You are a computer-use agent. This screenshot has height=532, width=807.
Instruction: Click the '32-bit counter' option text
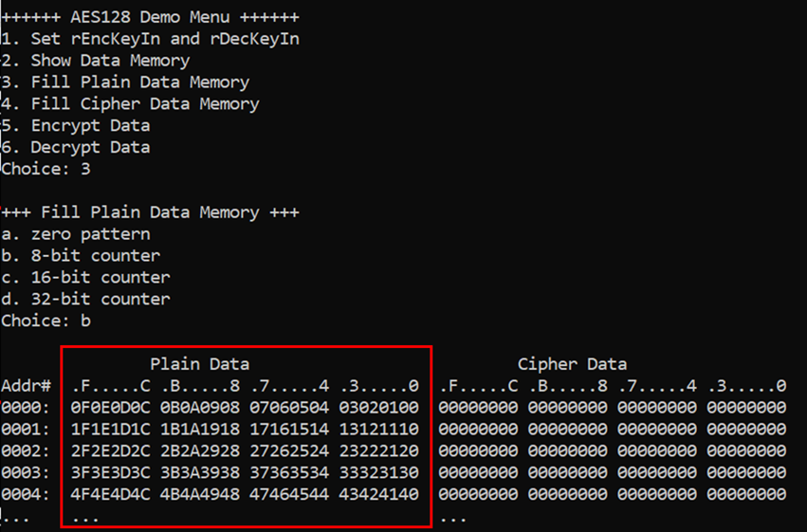101,299
